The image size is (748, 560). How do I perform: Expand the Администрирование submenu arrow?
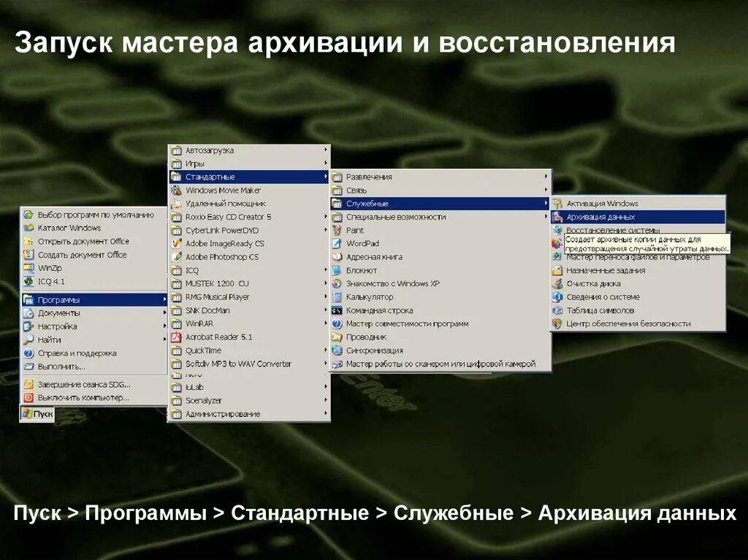(326, 413)
